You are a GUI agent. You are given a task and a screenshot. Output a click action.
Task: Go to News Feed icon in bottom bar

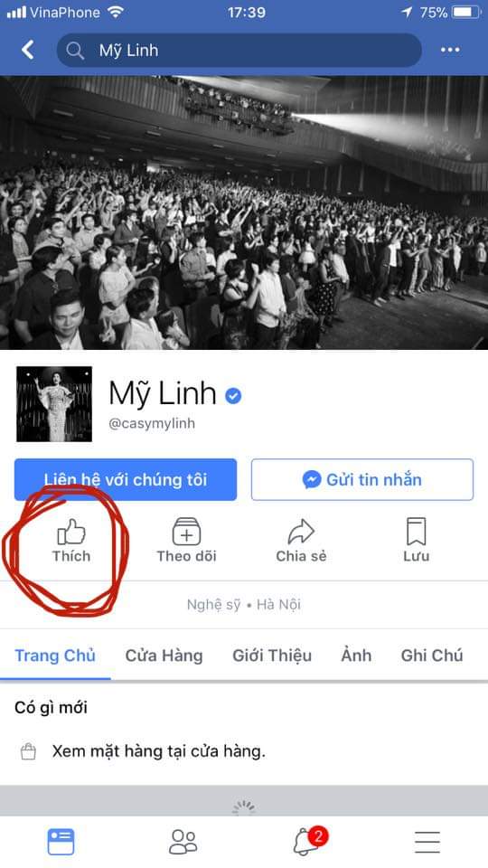click(x=61, y=842)
